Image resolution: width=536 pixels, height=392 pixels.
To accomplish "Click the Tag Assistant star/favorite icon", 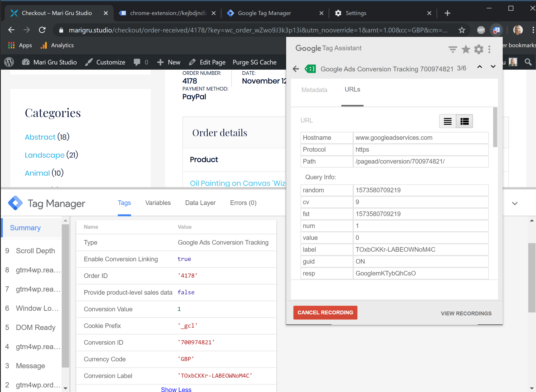I will (x=466, y=49).
